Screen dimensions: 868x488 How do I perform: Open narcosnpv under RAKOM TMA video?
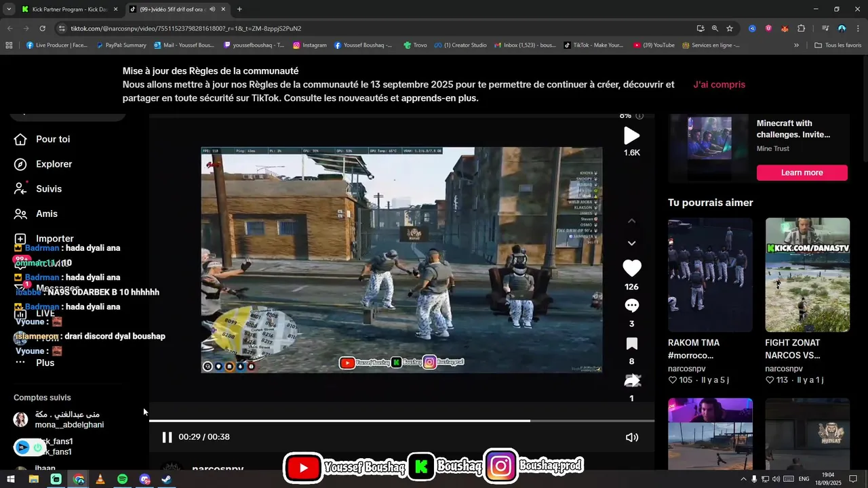(688, 369)
